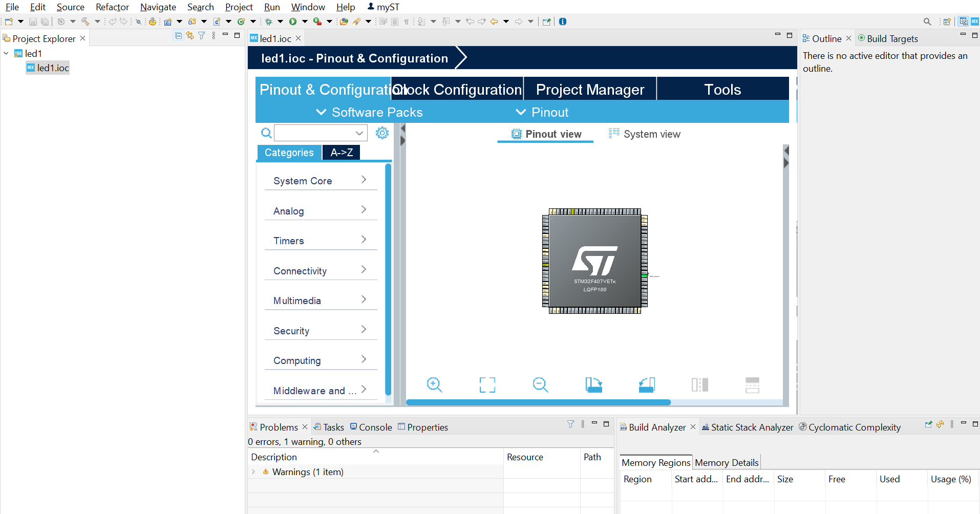Image resolution: width=980 pixels, height=514 pixels.
Task: Open the Console view tab
Action: (371, 427)
